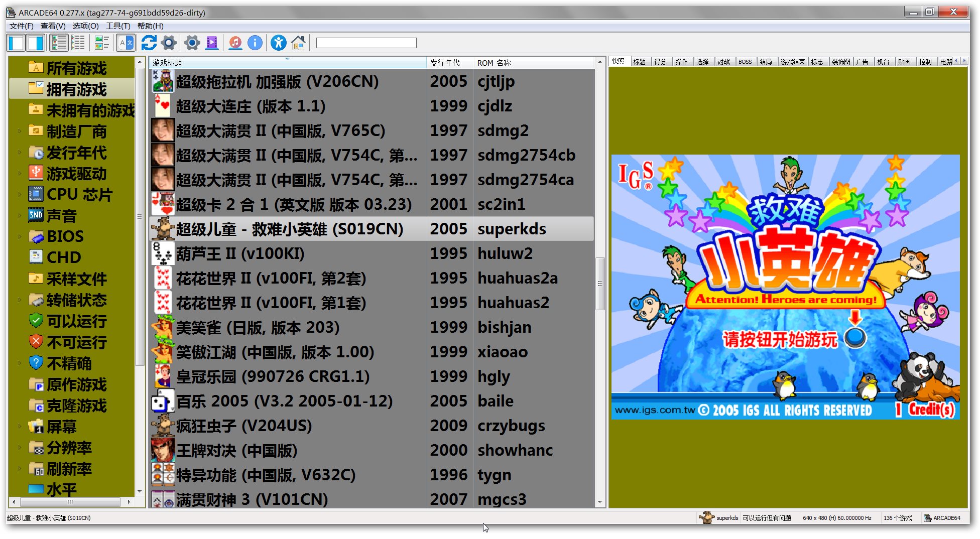
Task: Select game 百乐 2005 dice icon
Action: tap(163, 401)
